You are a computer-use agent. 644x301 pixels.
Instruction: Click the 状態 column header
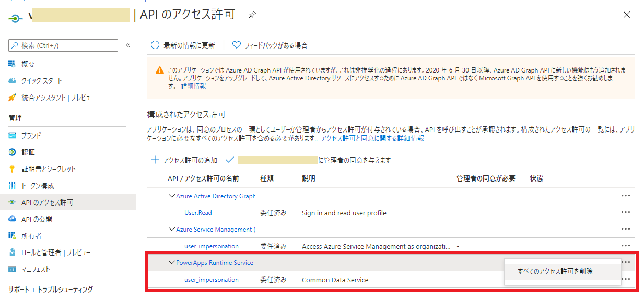(536, 178)
